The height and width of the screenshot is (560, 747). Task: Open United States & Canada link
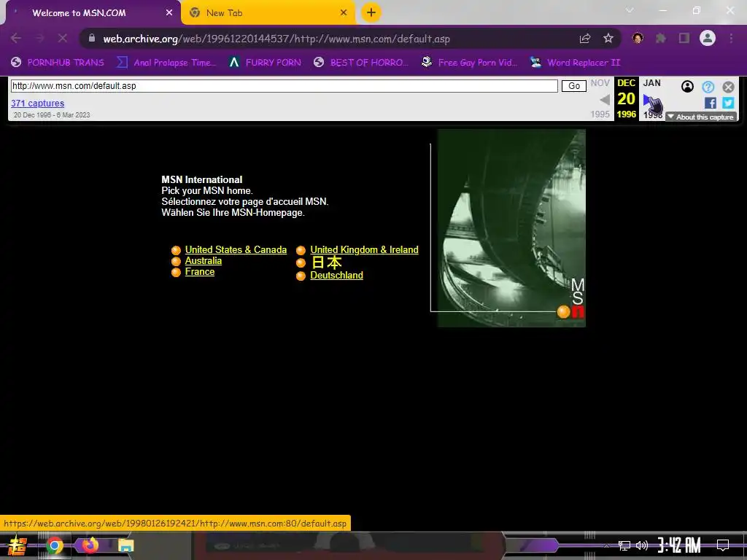pos(236,249)
